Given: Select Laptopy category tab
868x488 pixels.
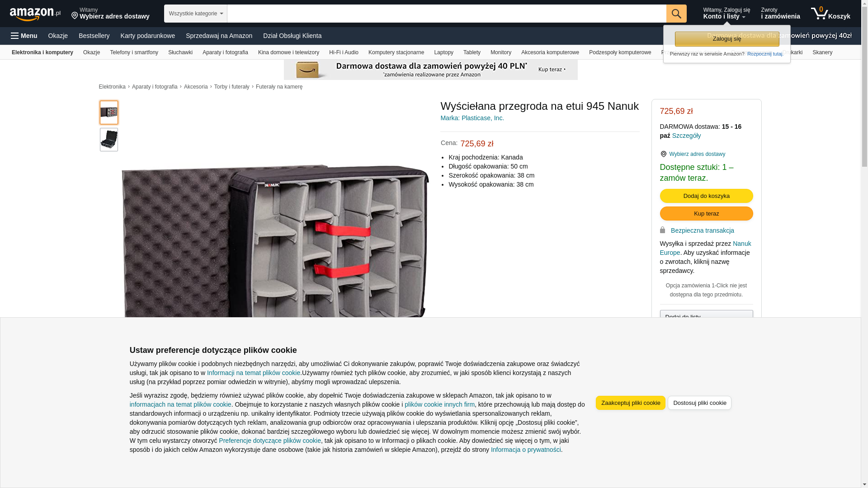Looking at the screenshot, I should 443,52.
